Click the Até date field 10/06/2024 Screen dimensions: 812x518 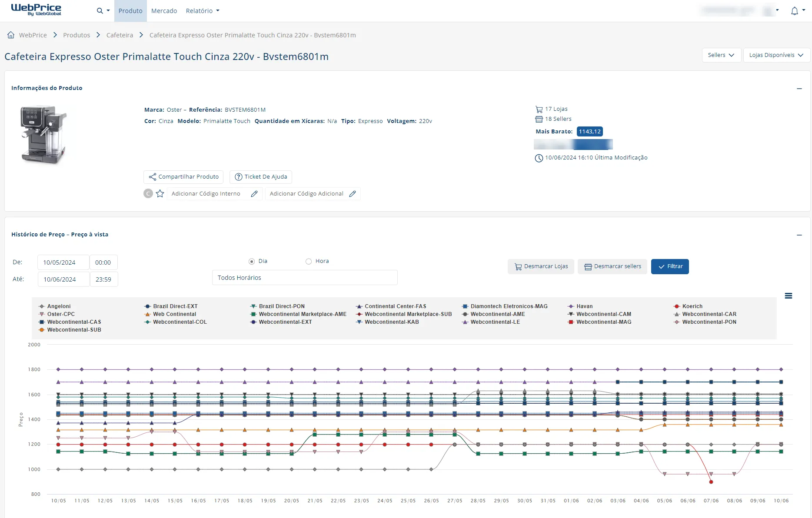click(63, 279)
